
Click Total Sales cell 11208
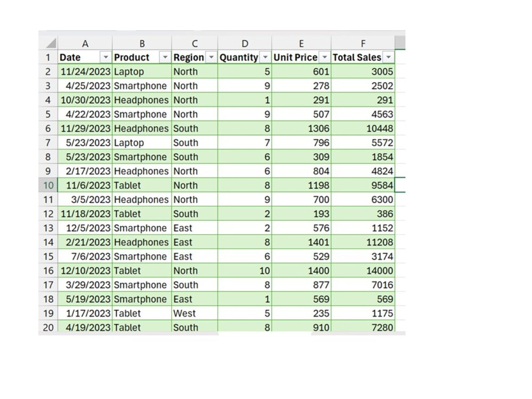click(363, 242)
